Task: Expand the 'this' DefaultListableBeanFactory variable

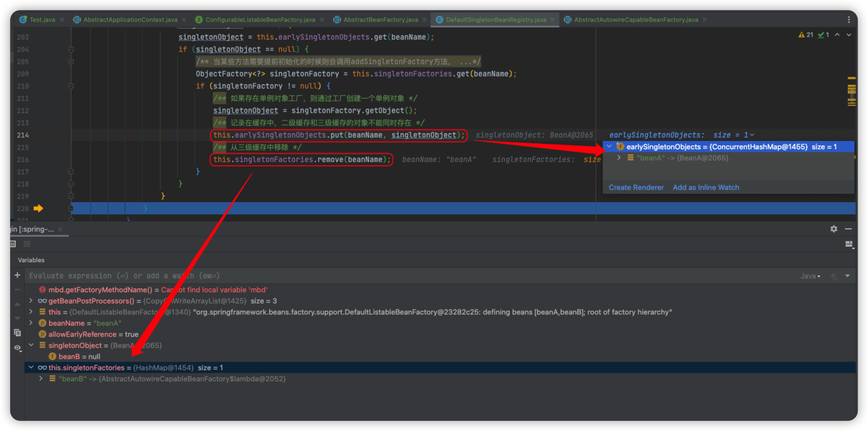Action: 31,312
